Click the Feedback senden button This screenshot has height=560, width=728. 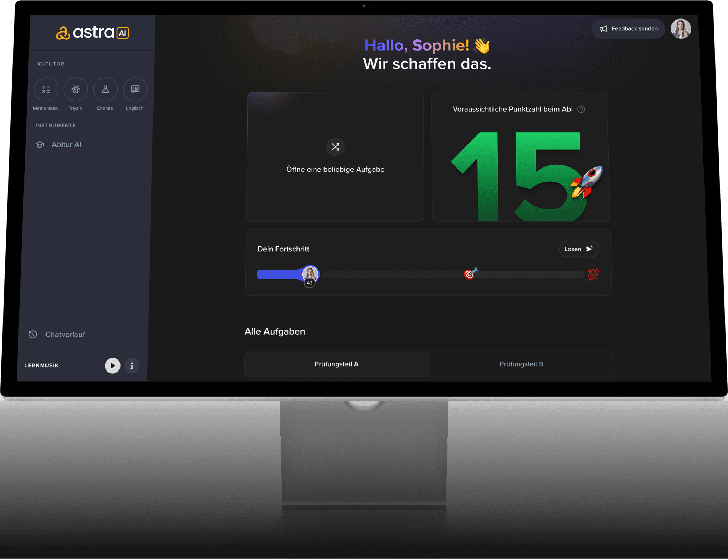coord(628,28)
